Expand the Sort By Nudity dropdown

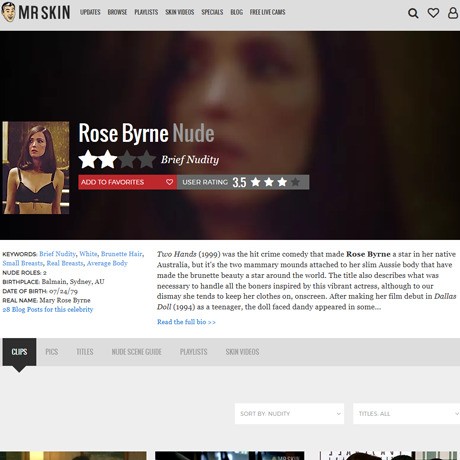tap(289, 414)
